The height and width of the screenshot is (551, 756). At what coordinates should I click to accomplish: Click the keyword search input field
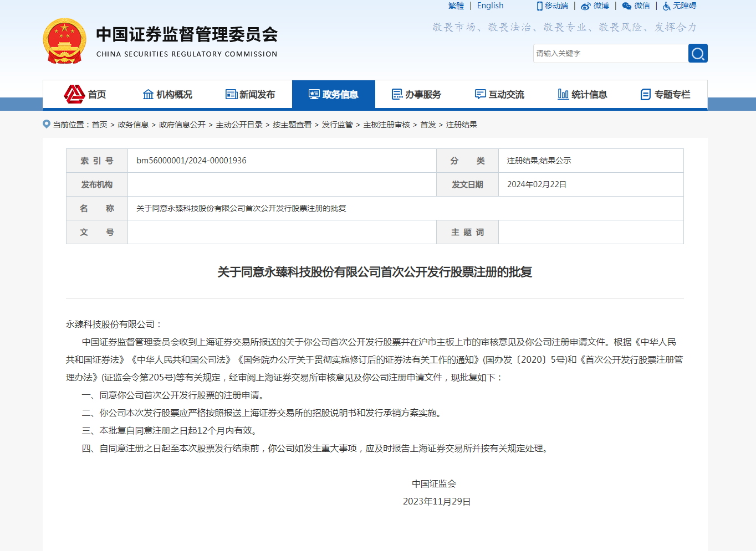(610, 54)
